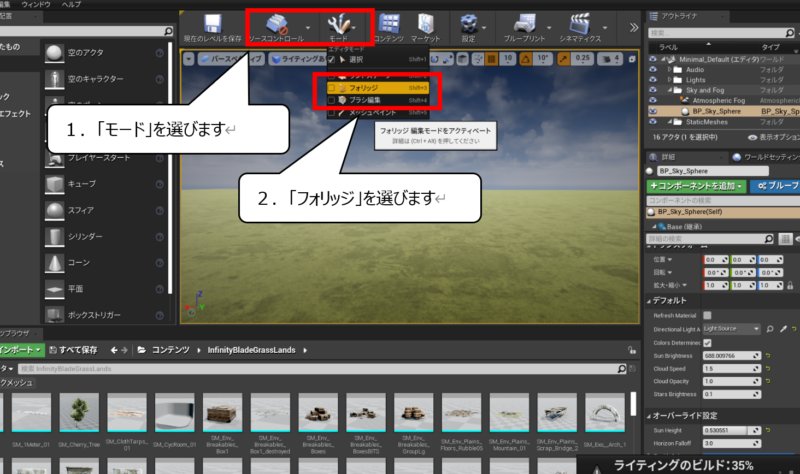Open the Cinematics dropdown arrow
Viewport: 800px width, 474px height.
point(605,28)
